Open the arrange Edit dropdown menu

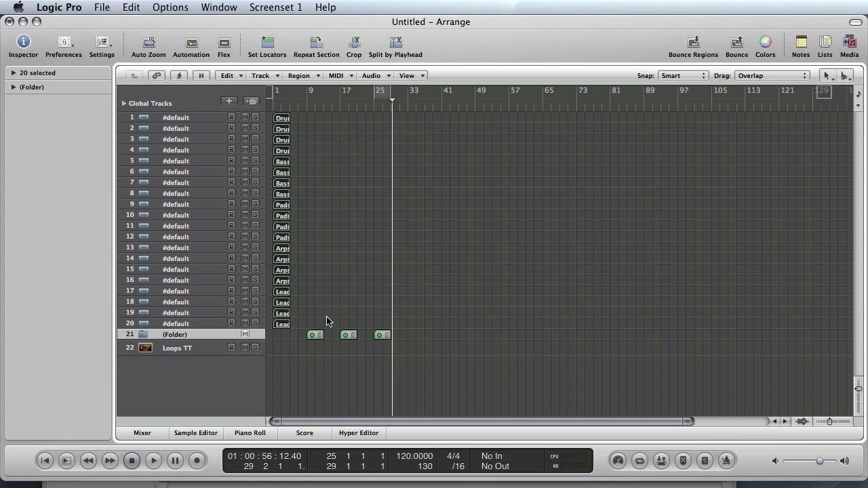pyautogui.click(x=231, y=75)
